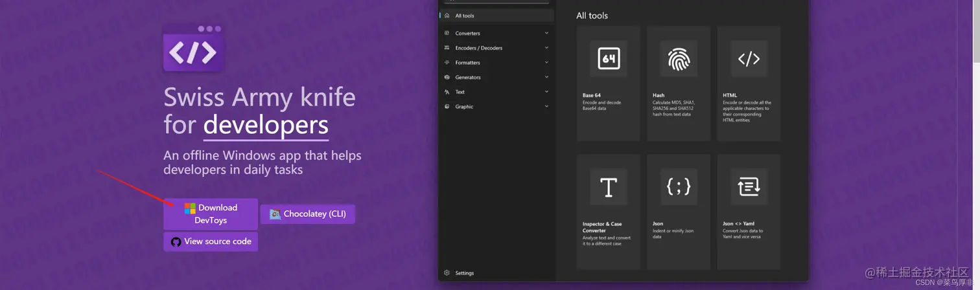Click the Graphic sidebar icon
The width and height of the screenshot is (980, 290).
[x=447, y=106]
